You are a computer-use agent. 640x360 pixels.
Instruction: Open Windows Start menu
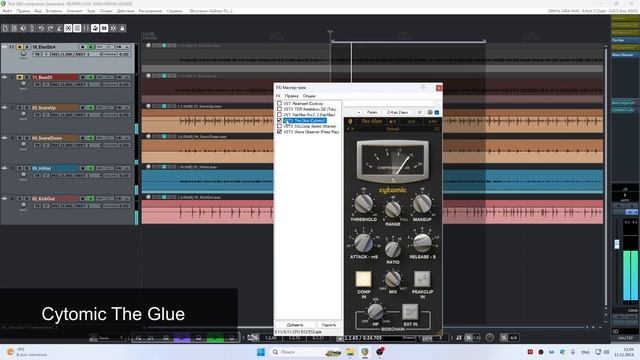[261, 352]
